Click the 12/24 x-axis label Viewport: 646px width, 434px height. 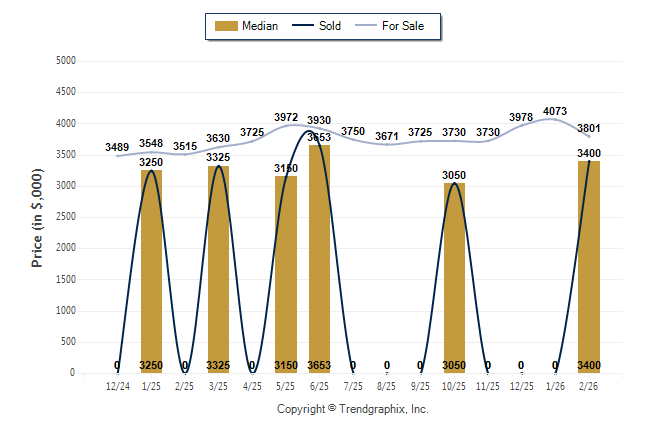click(x=117, y=385)
